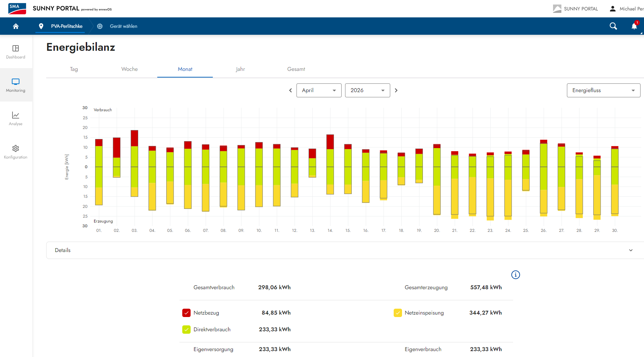This screenshot has width=644, height=357.
Task: Uncheck the Netzbezug checkbox
Action: point(186,313)
